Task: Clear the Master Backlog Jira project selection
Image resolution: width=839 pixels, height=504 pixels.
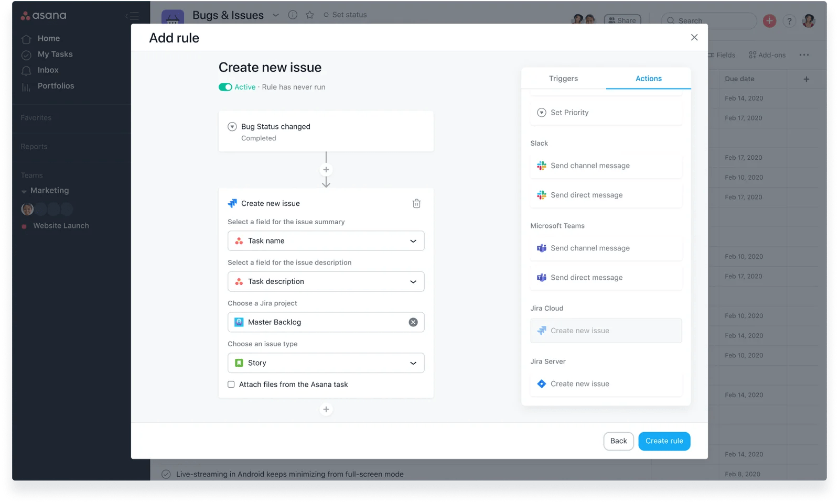Action: coord(414,322)
